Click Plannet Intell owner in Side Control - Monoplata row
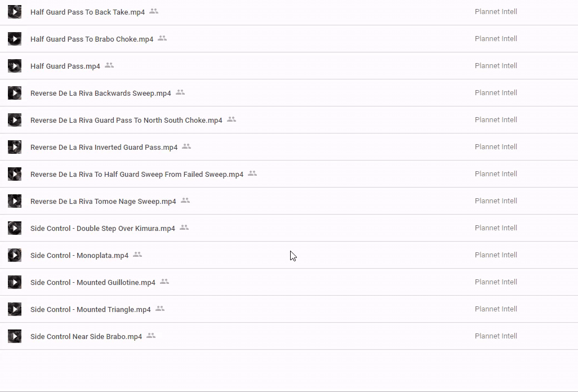Image resolution: width=578 pixels, height=392 pixels. (x=496, y=255)
